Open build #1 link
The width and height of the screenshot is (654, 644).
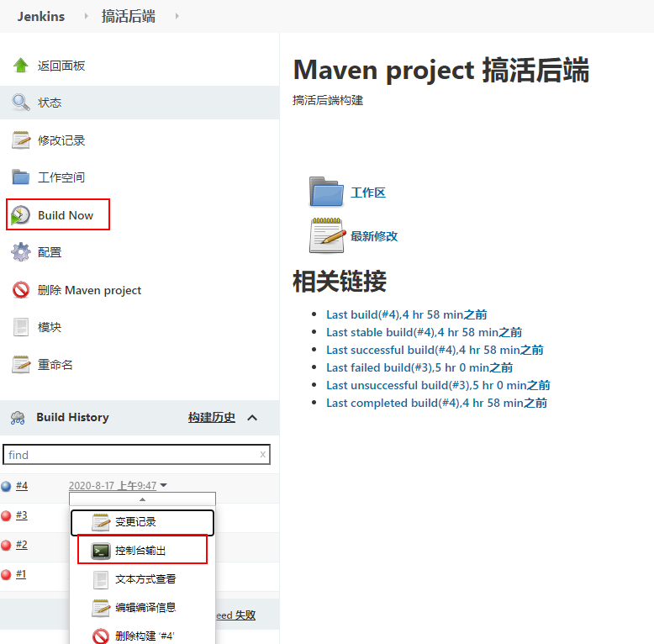[21, 574]
